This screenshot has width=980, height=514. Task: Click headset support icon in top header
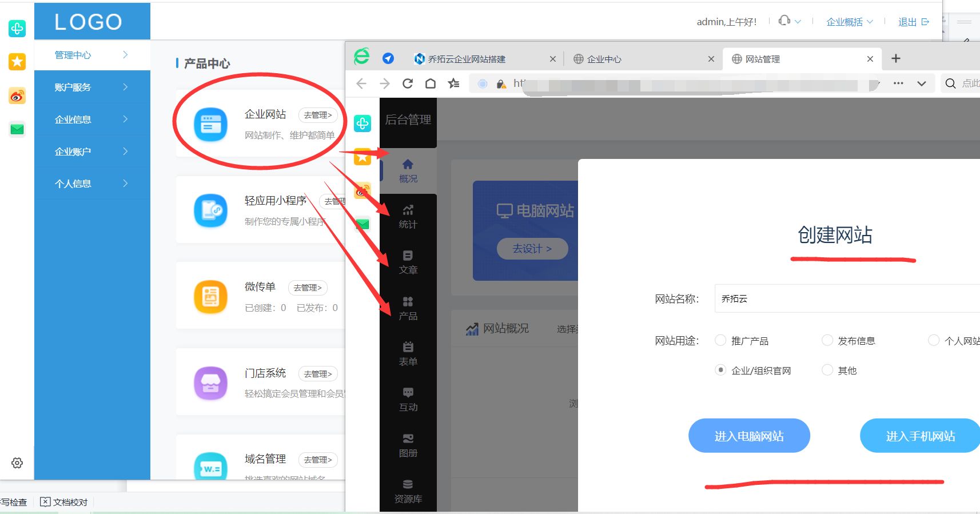[784, 21]
